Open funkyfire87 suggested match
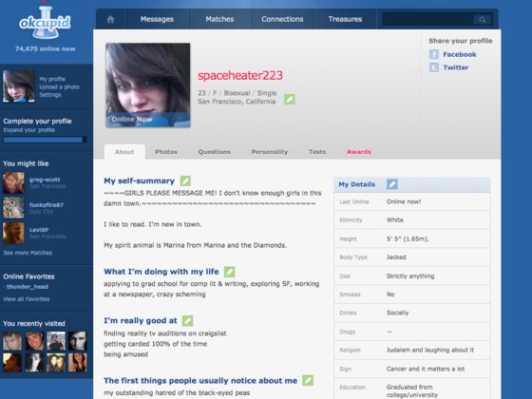This screenshot has width=532, height=399. (x=47, y=205)
